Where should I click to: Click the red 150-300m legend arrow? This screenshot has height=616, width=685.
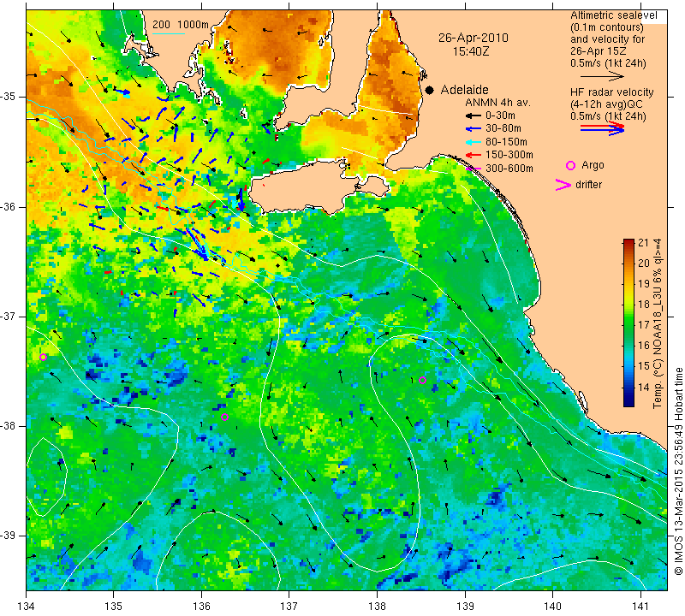click(x=473, y=155)
